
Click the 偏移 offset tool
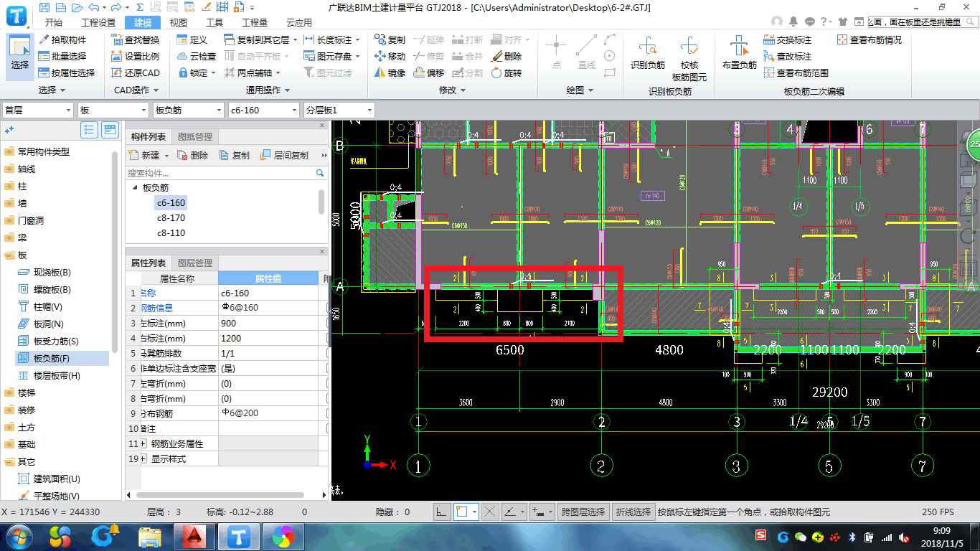pyautogui.click(x=429, y=72)
